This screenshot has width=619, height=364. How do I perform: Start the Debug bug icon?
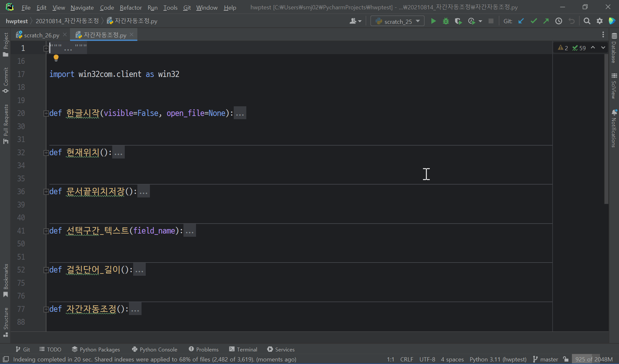click(446, 21)
